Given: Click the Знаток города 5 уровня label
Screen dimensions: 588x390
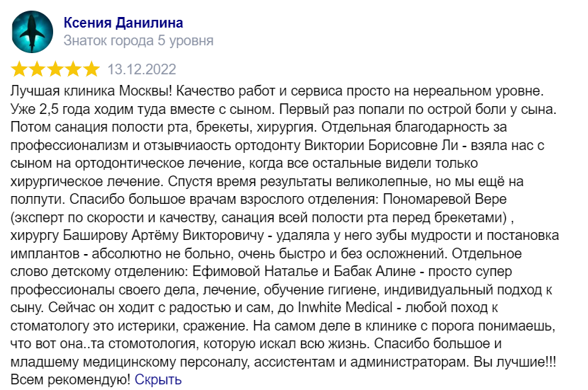Looking at the screenshot, I should pos(138,41).
